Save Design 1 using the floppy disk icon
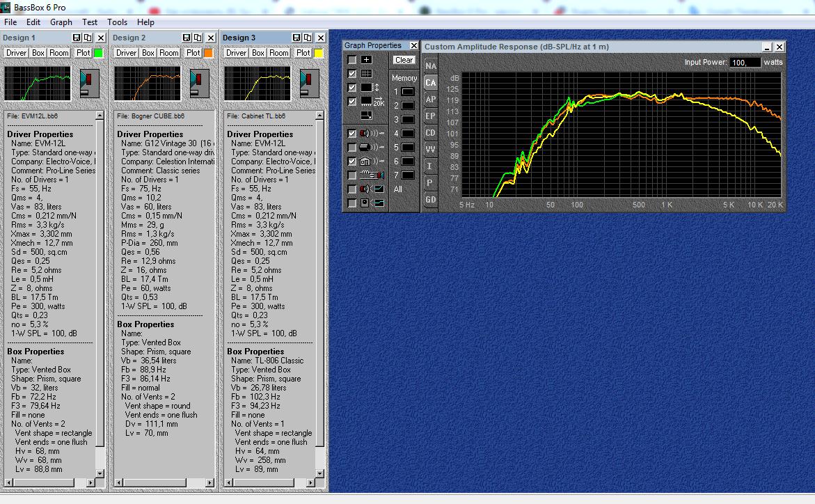Screen dimensions: 815x504 (77, 38)
